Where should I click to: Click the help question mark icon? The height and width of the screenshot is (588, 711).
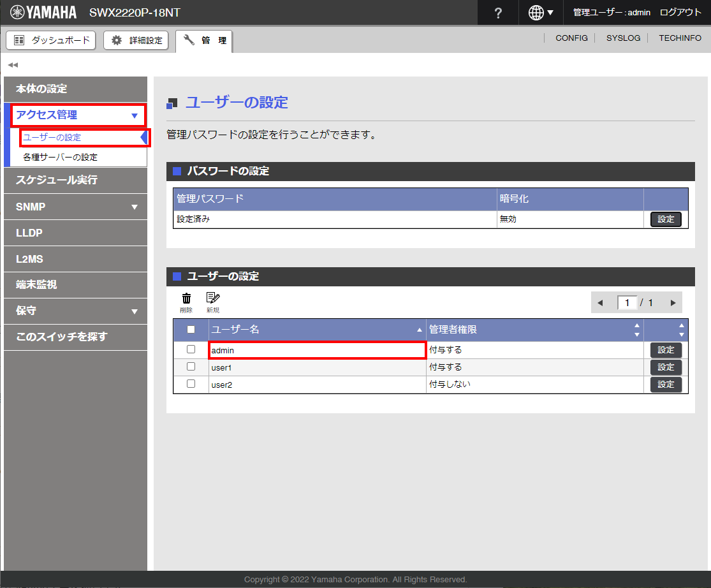498,13
